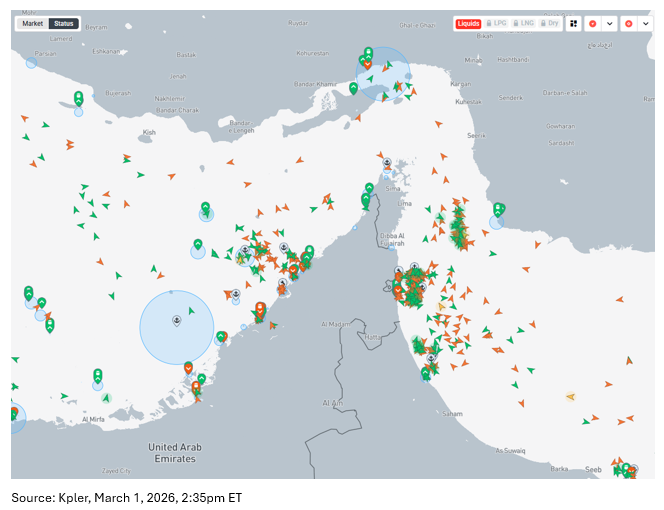664x510 pixels.
Task: Click the As Suwaiq label
Action: [x=510, y=451]
